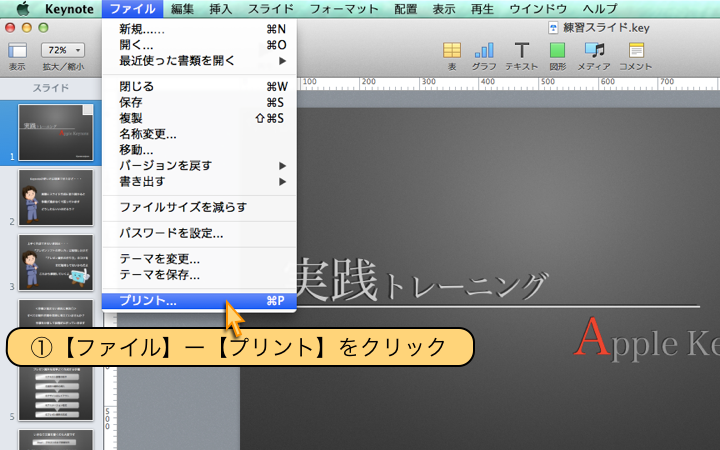720x450 pixels.
Task: Choose 開く… menu item
Action: pos(199,45)
